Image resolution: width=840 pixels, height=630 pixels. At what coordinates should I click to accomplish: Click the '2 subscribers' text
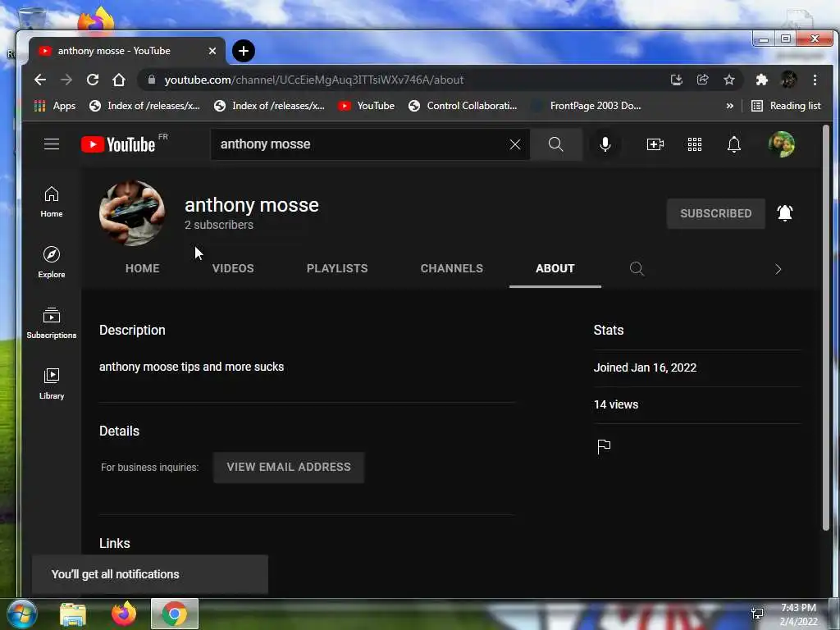[219, 225]
